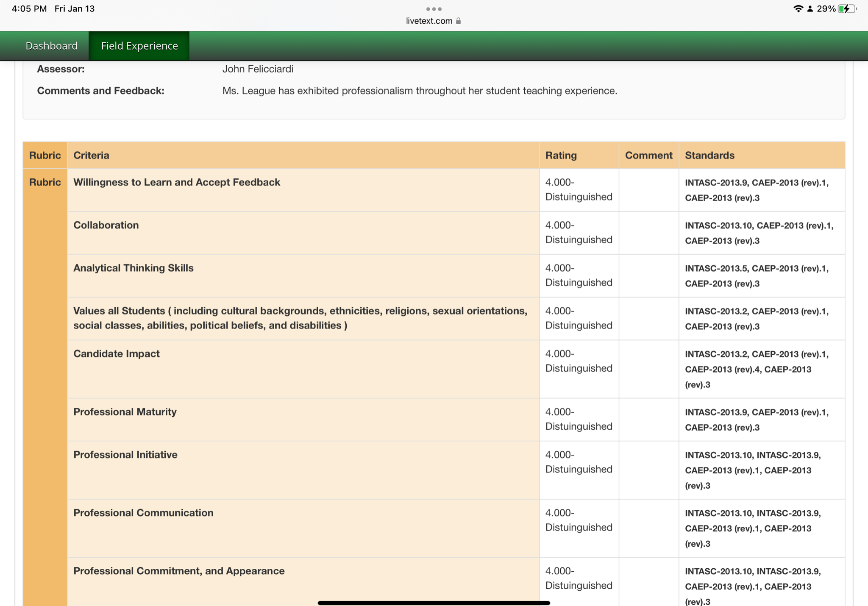Tap the battery charging icon
Screen dimensions: 868x606
point(846,9)
